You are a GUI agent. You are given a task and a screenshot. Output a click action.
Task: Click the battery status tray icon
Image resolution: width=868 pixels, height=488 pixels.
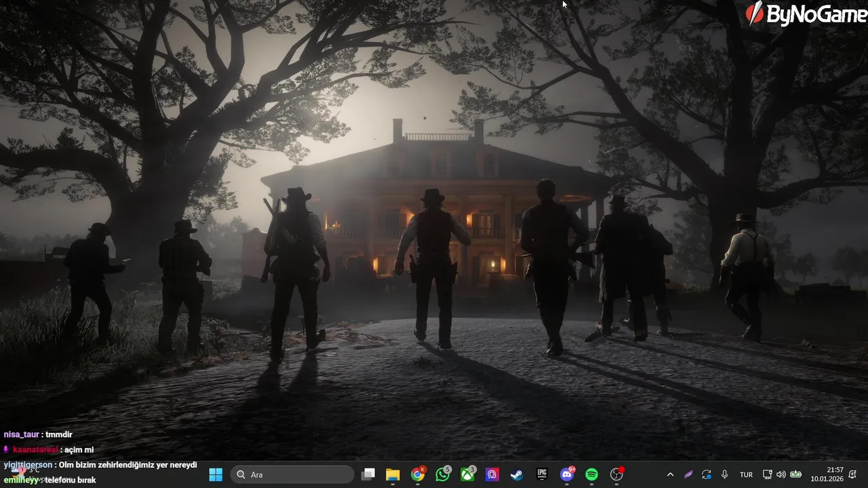[x=795, y=474]
